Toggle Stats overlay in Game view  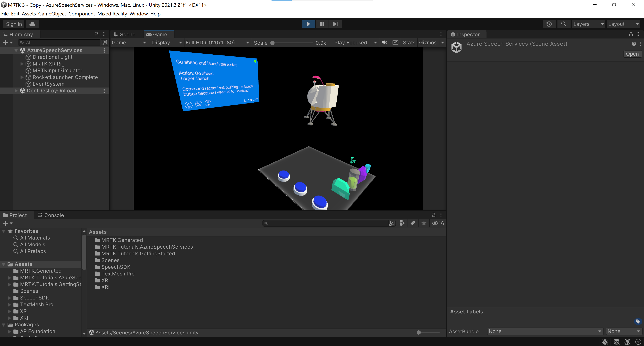[x=409, y=42]
